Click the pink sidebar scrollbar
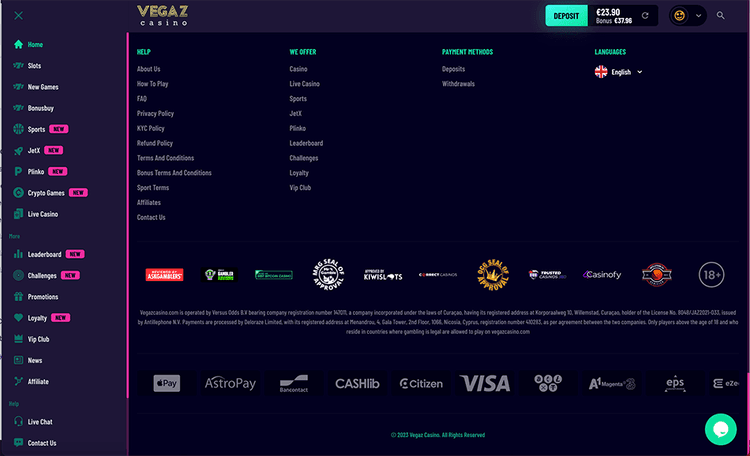This screenshot has width=750, height=456. click(x=127, y=215)
